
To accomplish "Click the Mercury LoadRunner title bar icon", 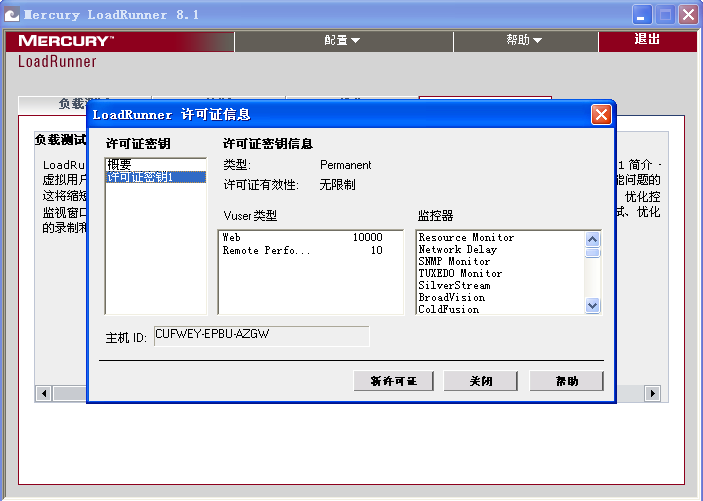I will tap(12, 15).
